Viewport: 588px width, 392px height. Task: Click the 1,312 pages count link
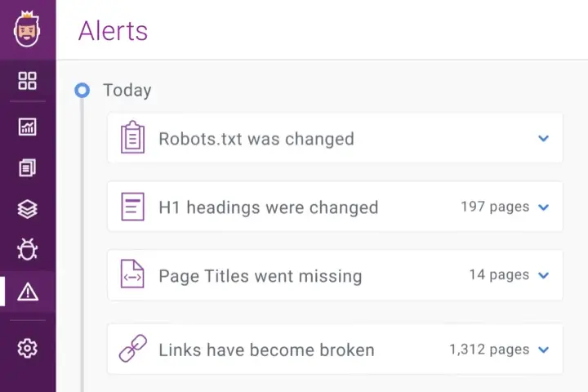pos(489,350)
